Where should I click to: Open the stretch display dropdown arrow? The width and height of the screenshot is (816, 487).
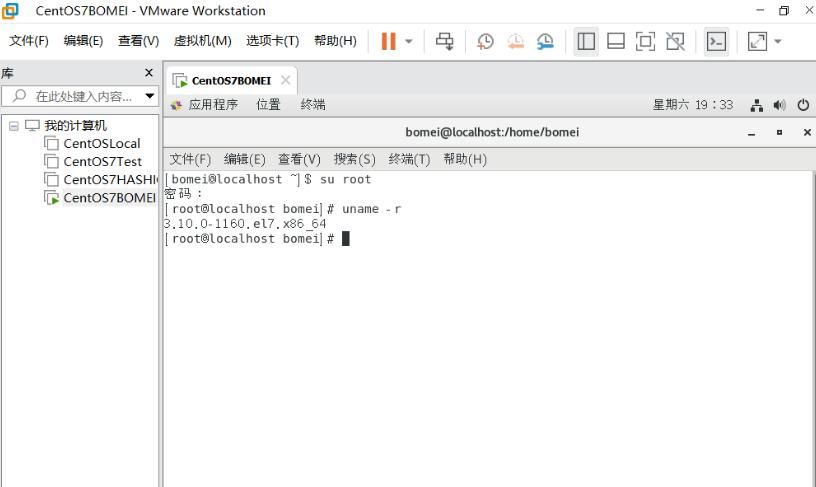778,41
